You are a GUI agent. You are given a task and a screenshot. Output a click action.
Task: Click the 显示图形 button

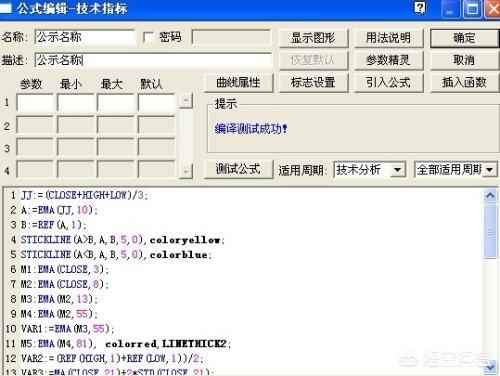[313, 38]
